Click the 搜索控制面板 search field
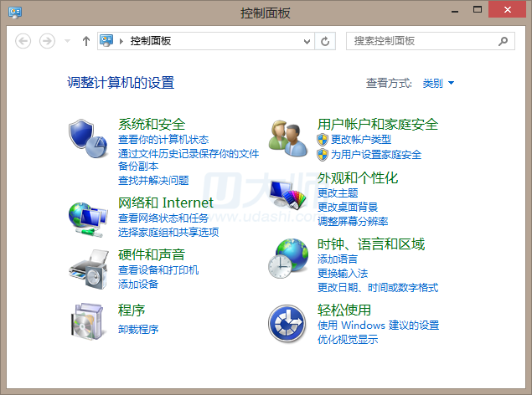Image resolution: width=532 pixels, height=395 pixels. coord(431,41)
